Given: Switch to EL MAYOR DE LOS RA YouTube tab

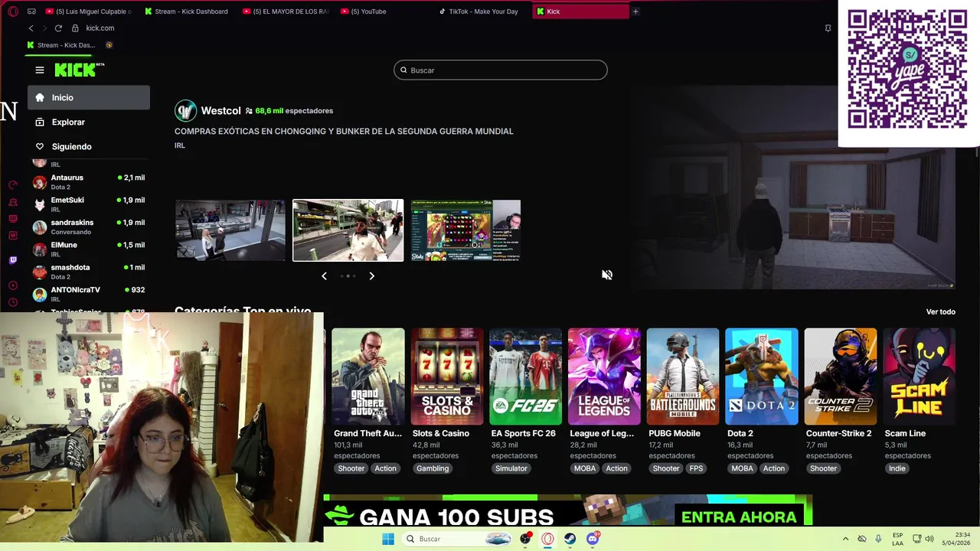Looking at the screenshot, I should pos(286,11).
